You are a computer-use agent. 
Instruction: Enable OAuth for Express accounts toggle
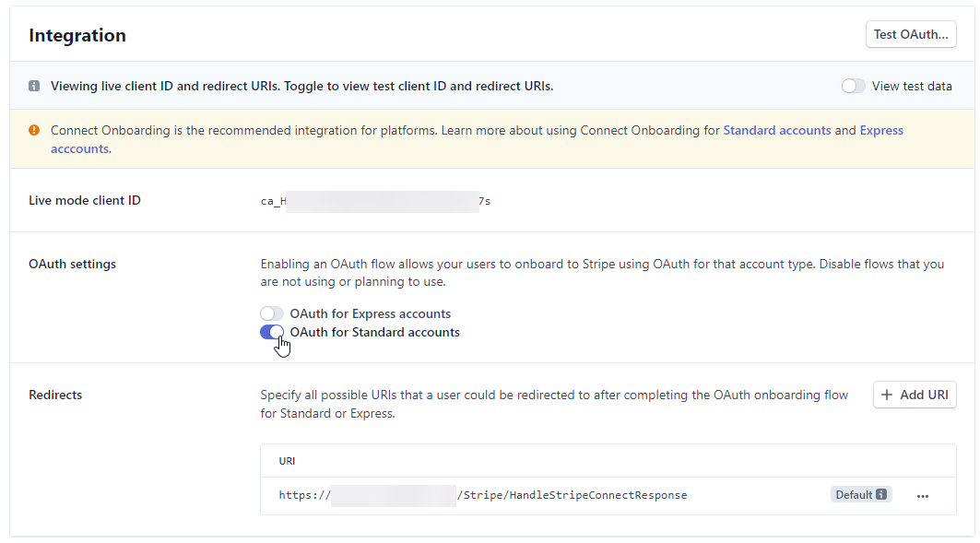[x=272, y=313]
